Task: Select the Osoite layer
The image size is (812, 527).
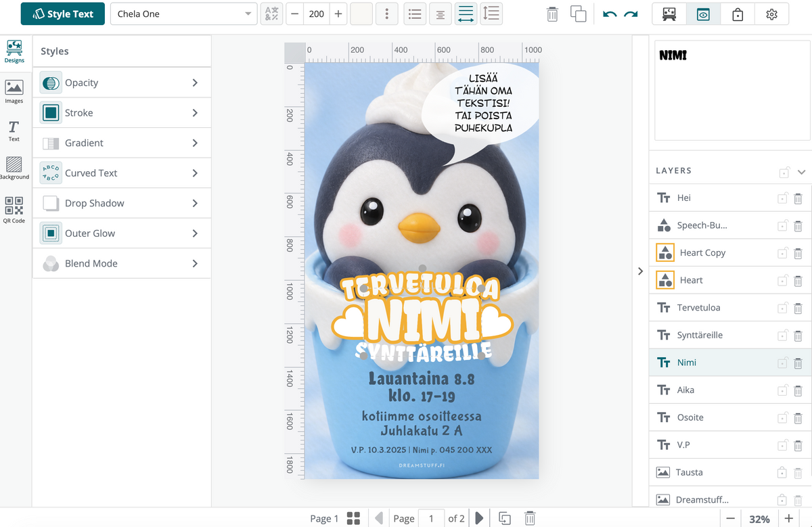Action: point(730,417)
